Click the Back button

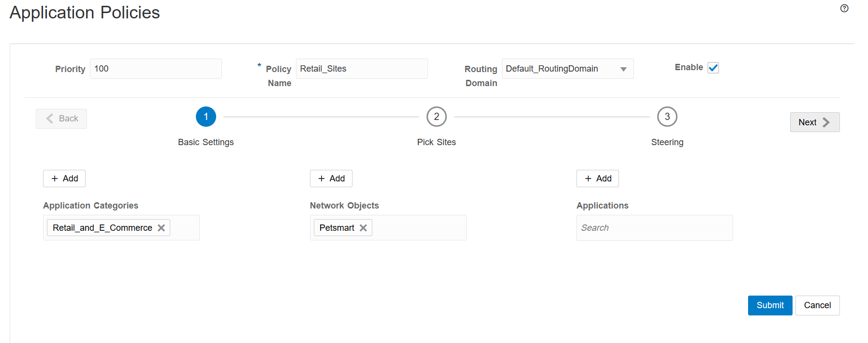[x=61, y=119]
